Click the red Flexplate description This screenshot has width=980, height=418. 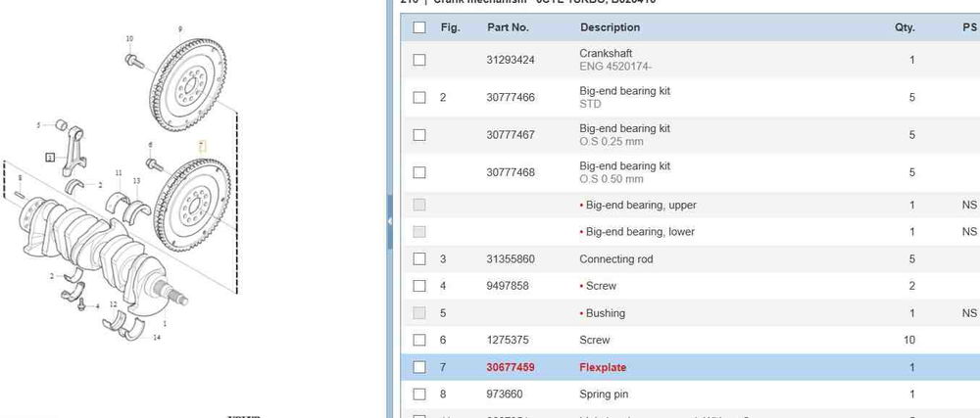(603, 367)
